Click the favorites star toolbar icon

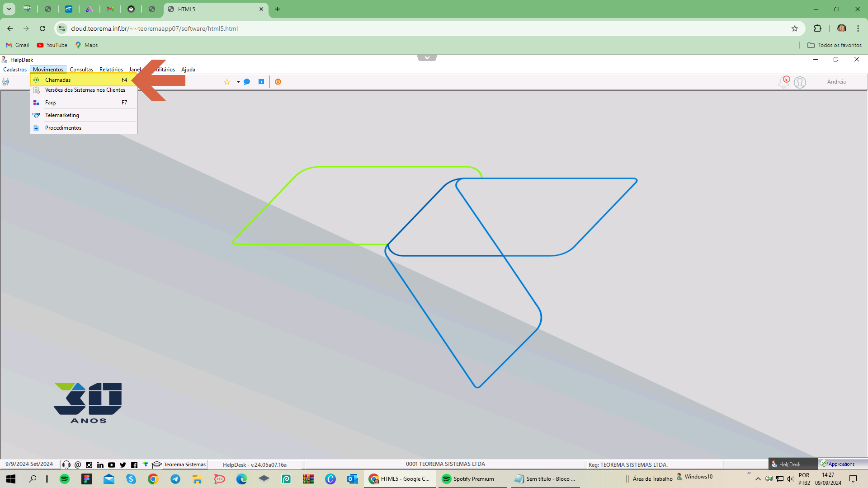(x=227, y=82)
